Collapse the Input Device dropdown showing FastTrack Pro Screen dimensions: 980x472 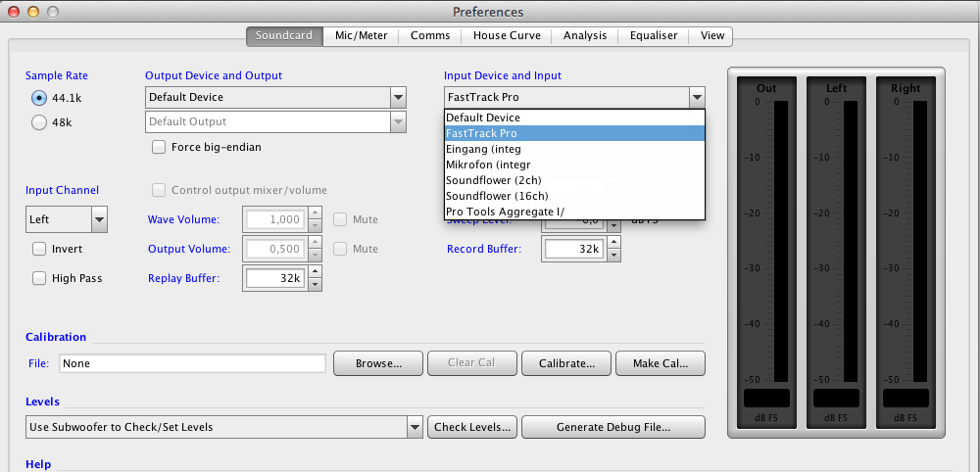click(575, 97)
